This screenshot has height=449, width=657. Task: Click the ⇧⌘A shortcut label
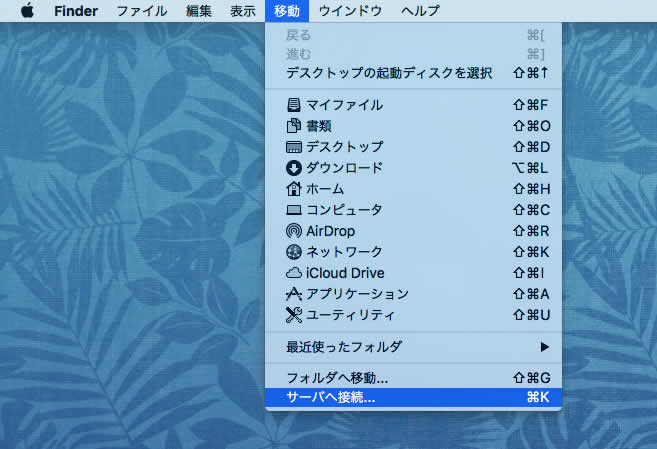point(531,294)
